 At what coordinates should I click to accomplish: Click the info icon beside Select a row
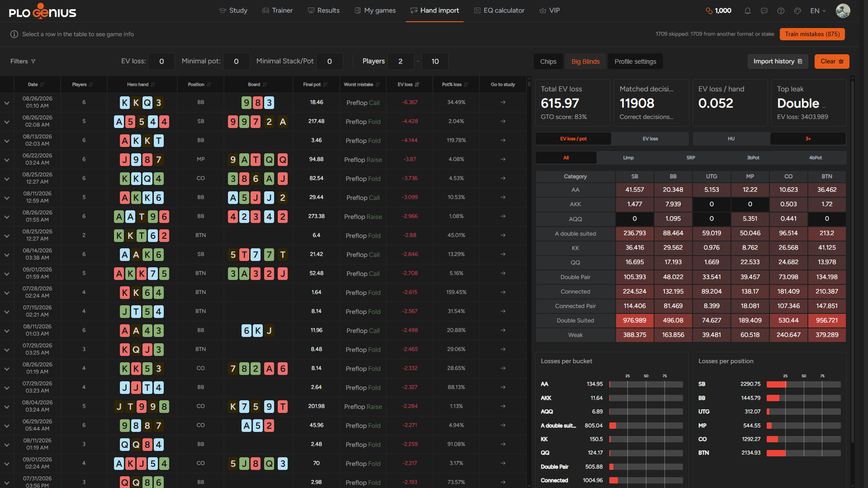(14, 34)
